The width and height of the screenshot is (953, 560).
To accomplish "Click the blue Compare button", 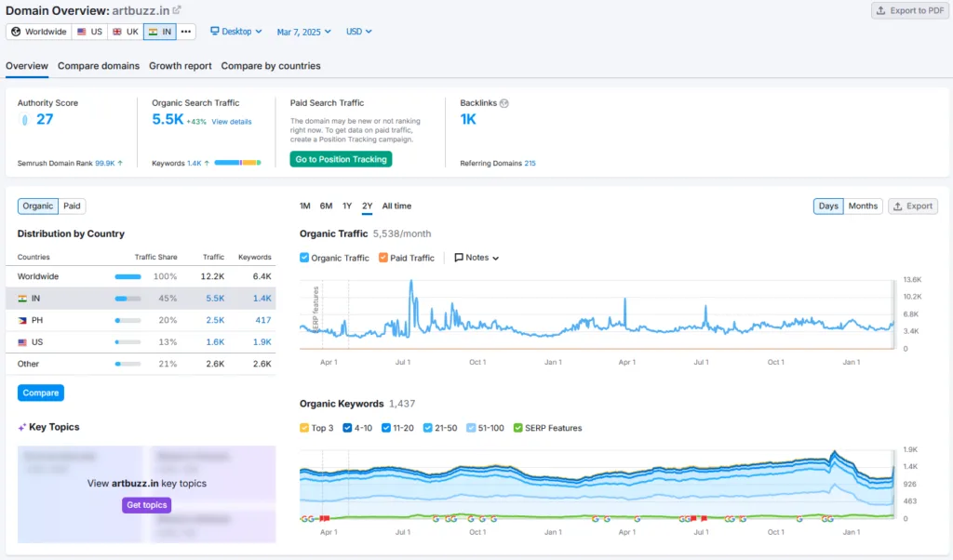I will click(x=41, y=393).
